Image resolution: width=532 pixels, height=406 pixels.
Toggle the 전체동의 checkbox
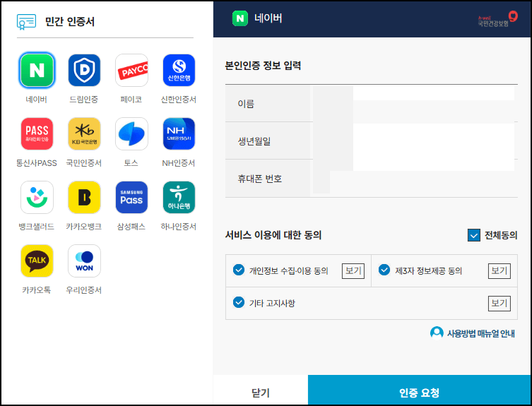tap(473, 235)
